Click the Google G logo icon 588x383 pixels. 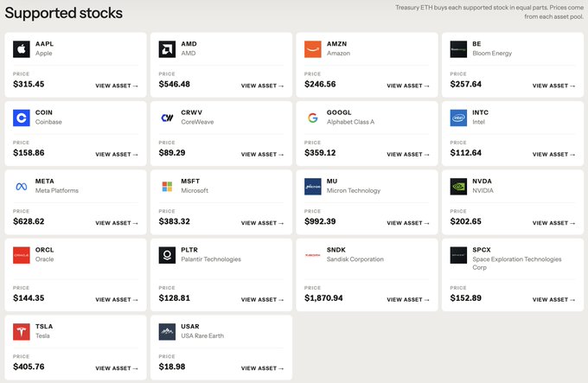[x=313, y=118]
